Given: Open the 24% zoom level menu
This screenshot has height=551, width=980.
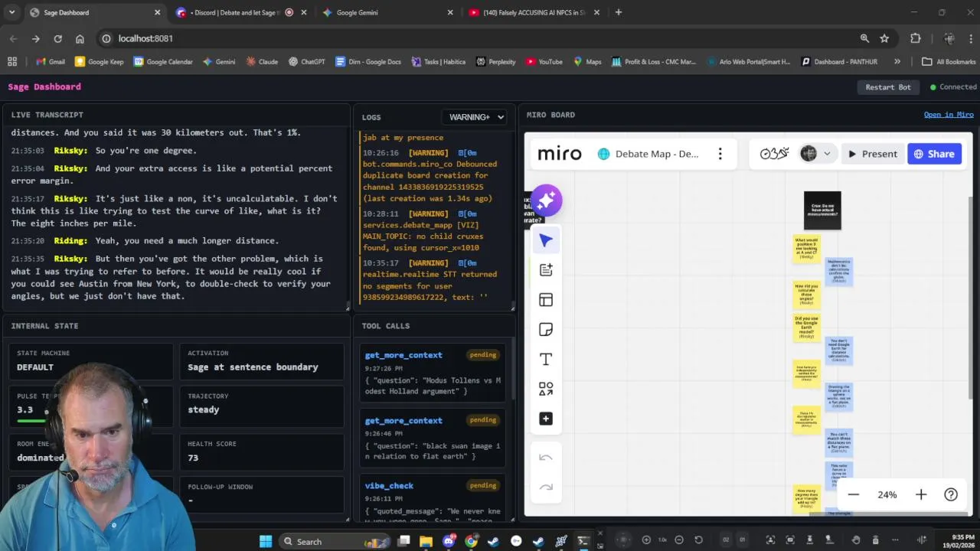Looking at the screenshot, I should pos(887,494).
